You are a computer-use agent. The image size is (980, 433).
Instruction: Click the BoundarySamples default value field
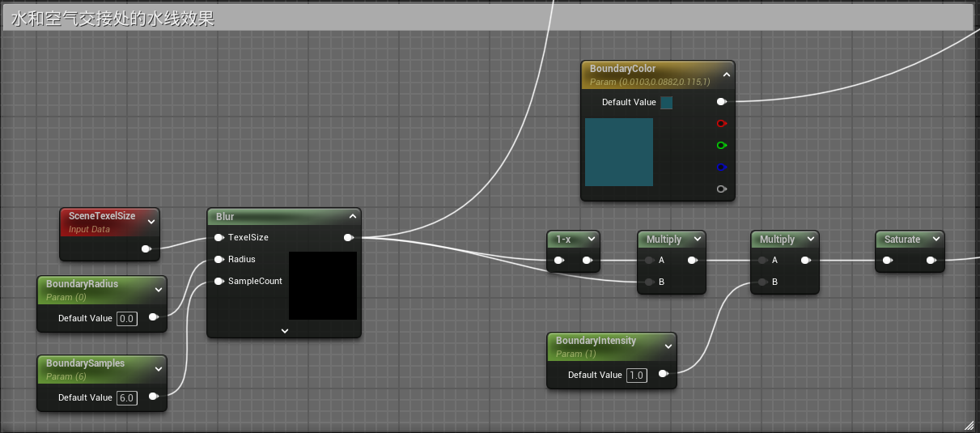[x=127, y=398]
